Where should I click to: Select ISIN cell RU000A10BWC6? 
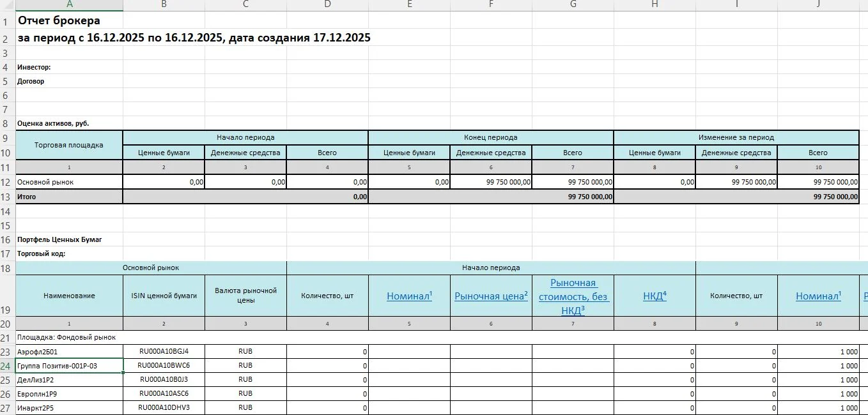[x=164, y=366]
